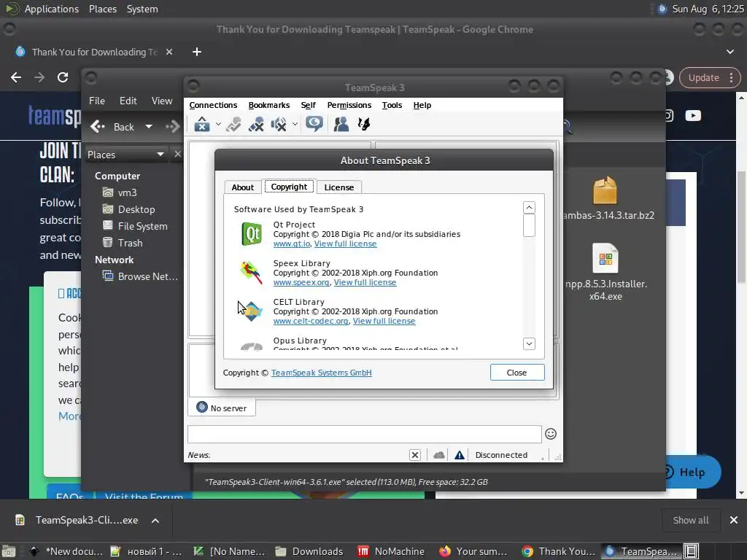The width and height of the screenshot is (747, 560).
Task: Click the first TeamSpeak toolbar icon with box and X
Action: (202, 125)
